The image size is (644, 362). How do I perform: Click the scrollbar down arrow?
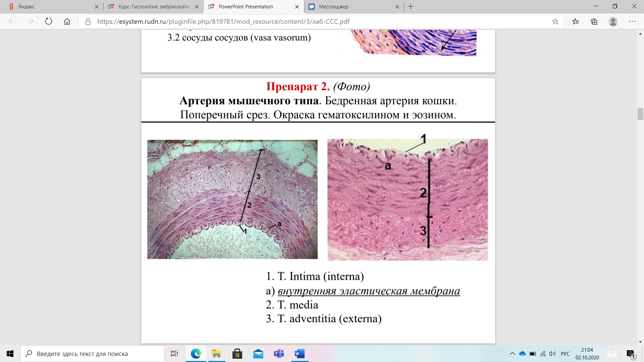(x=640, y=342)
